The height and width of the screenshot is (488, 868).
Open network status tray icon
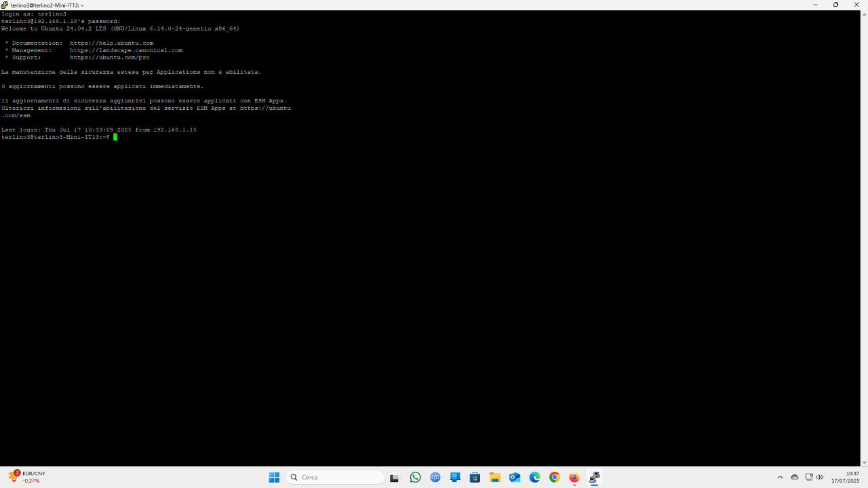[x=808, y=477]
